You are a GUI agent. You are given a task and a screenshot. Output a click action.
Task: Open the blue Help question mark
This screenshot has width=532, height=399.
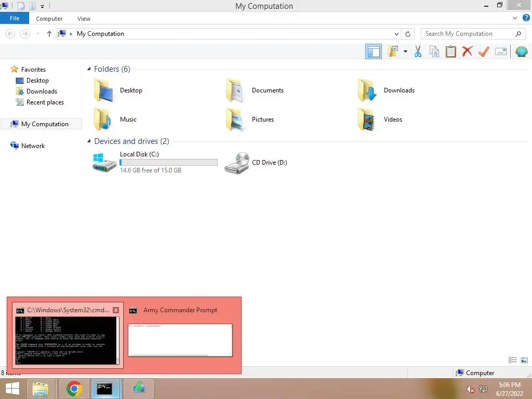point(526,18)
